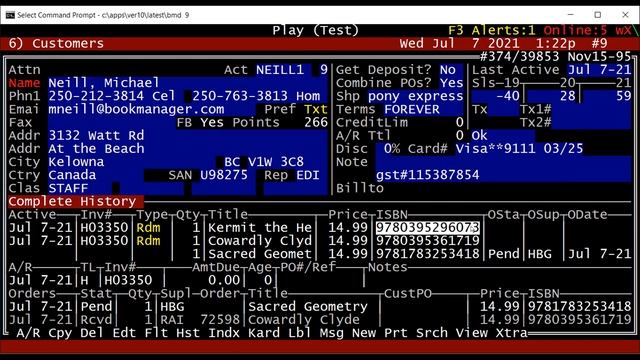Screen dimensions: 640x360
Task: Click the F3 Alerts:1 indicator
Action: (x=491, y=30)
